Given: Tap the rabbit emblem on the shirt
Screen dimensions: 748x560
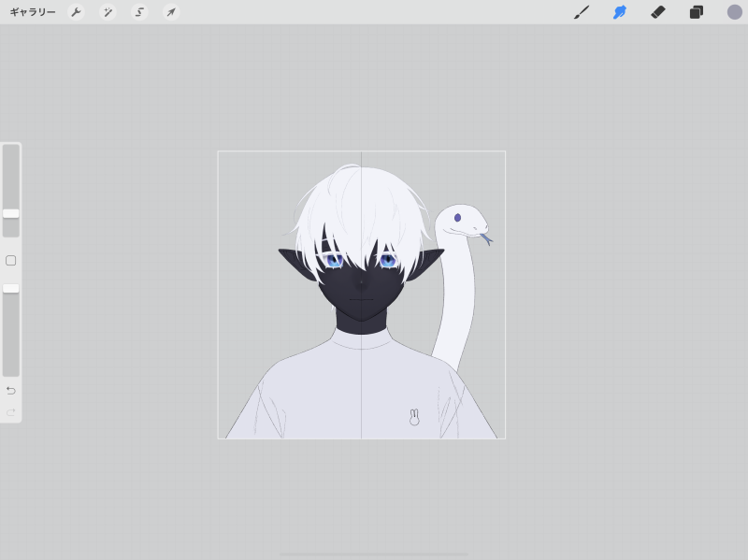Looking at the screenshot, I should point(414,417).
